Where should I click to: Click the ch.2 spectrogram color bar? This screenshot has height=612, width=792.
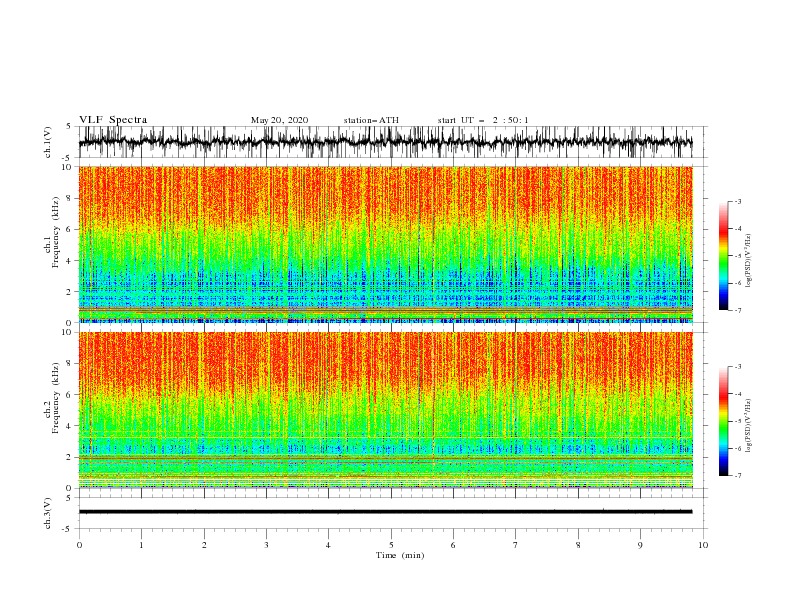723,421
